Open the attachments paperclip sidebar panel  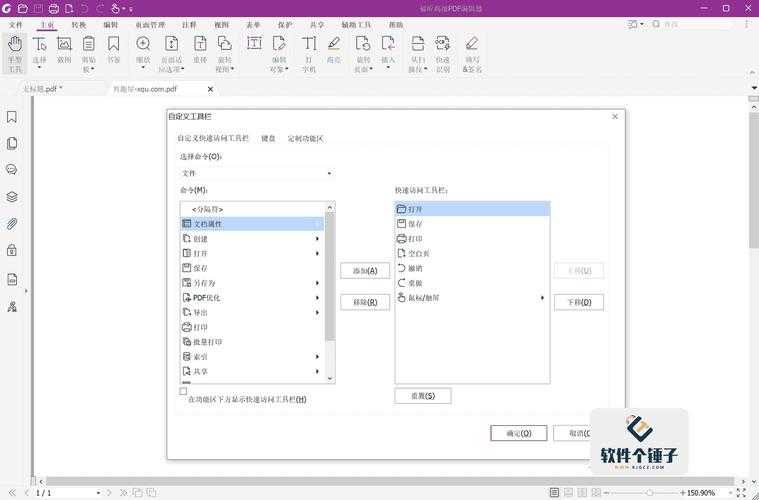click(x=12, y=223)
